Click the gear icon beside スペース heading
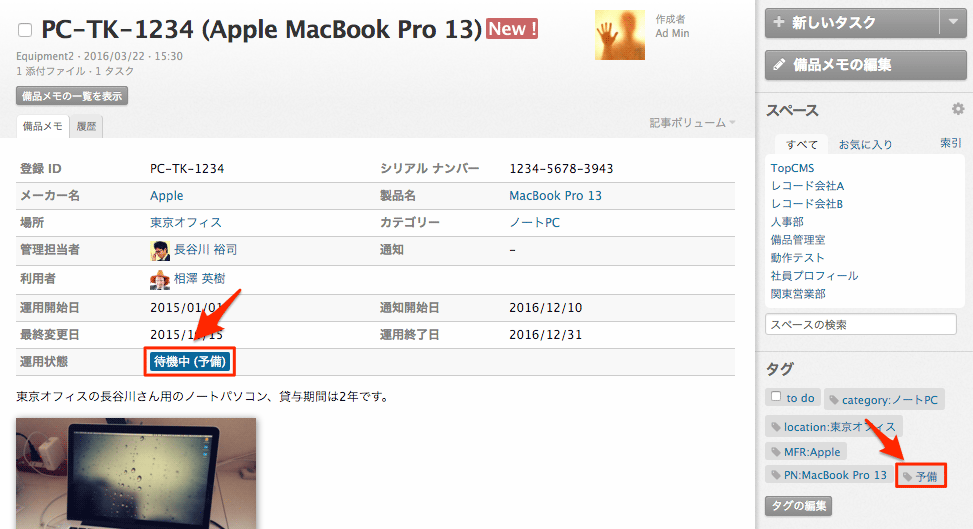 click(957, 109)
